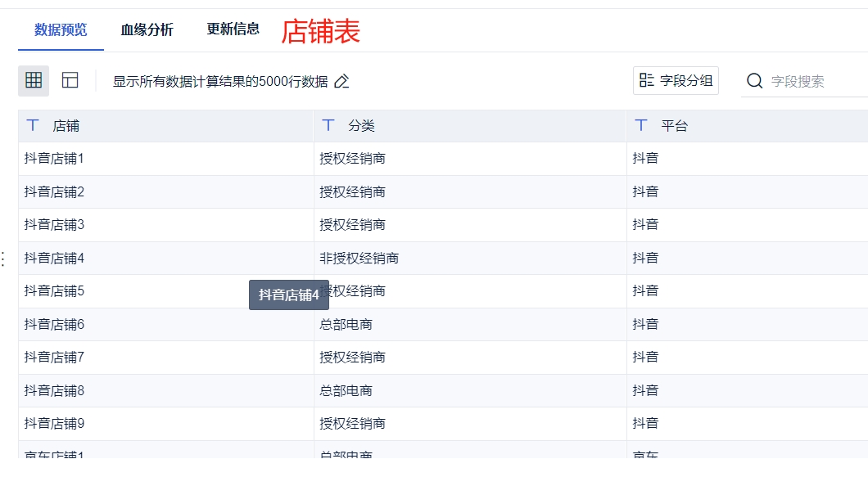Click the 店铺 column header
Viewport: 868px width, 477px height.
(166, 126)
